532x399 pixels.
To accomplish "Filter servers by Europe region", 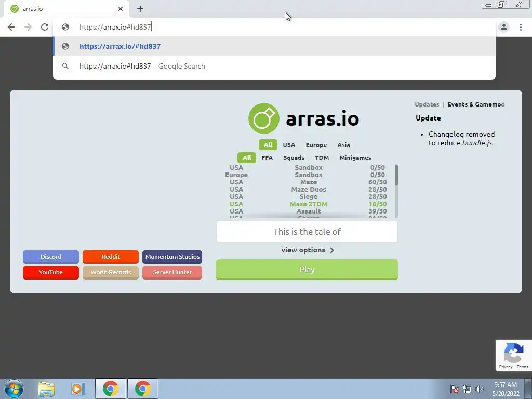I will pos(316,145).
